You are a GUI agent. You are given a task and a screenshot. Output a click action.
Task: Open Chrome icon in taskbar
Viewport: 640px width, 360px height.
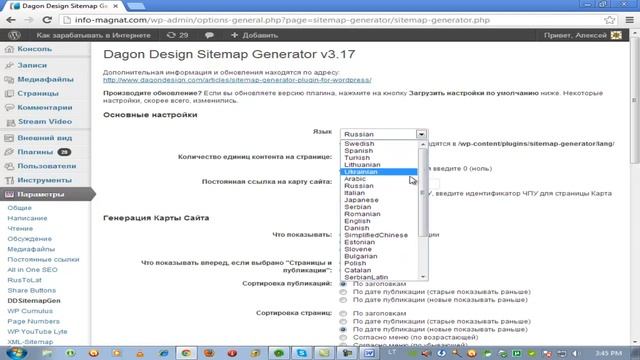pyautogui.click(x=186, y=353)
